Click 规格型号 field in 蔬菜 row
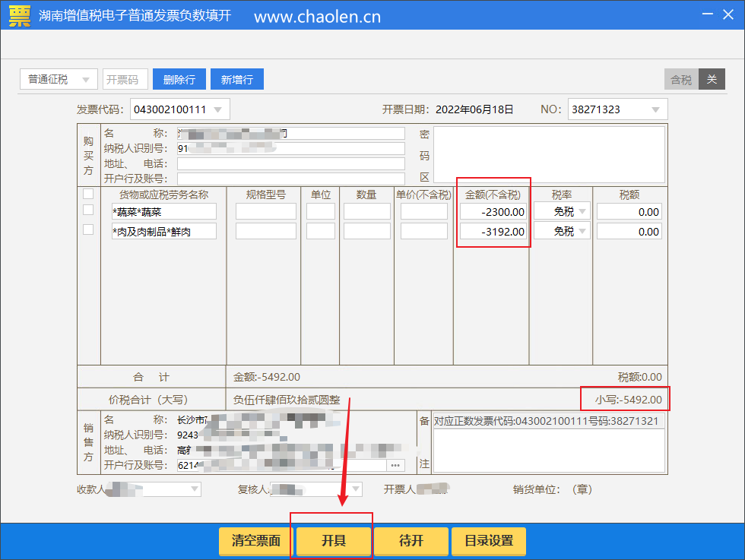Viewport: 745px width, 560px height. point(265,212)
